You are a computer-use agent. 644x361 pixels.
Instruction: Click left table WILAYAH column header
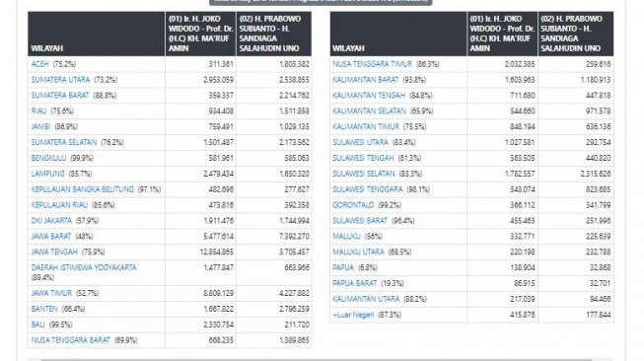[97, 34]
